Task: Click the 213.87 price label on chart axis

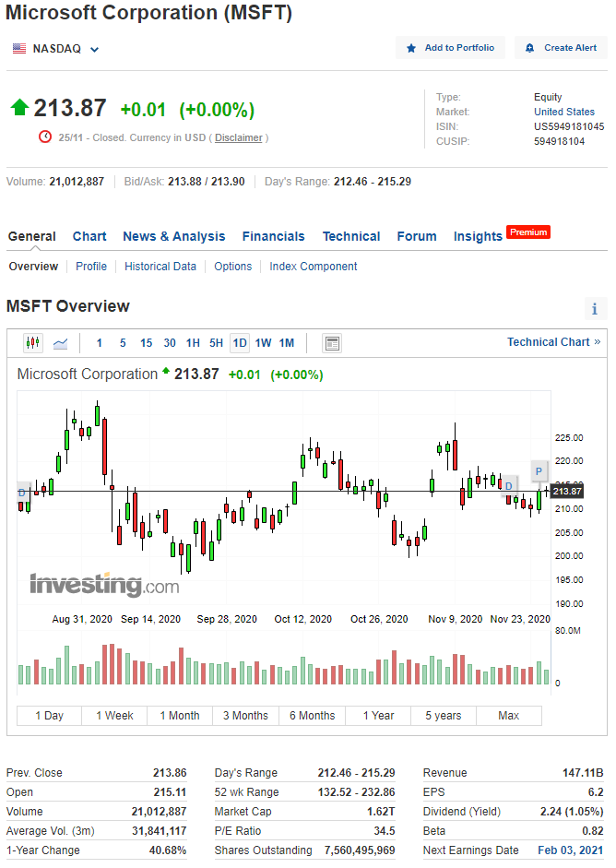Action: coord(567,492)
